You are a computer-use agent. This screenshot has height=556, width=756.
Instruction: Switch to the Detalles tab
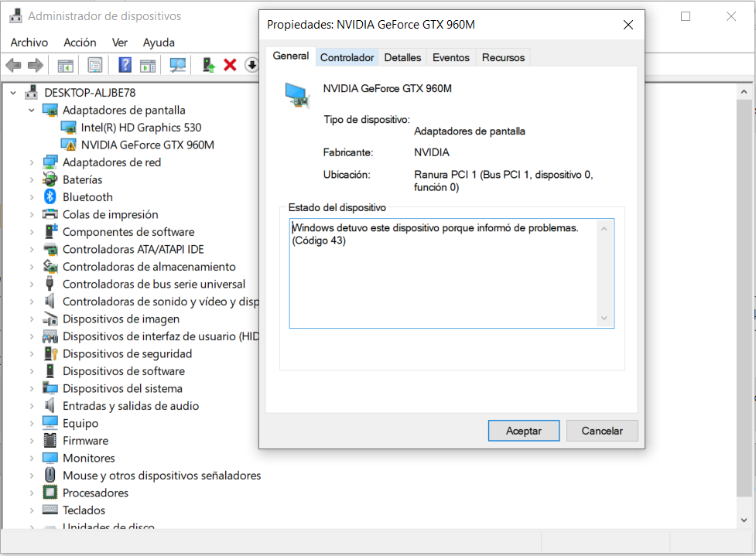tap(402, 57)
